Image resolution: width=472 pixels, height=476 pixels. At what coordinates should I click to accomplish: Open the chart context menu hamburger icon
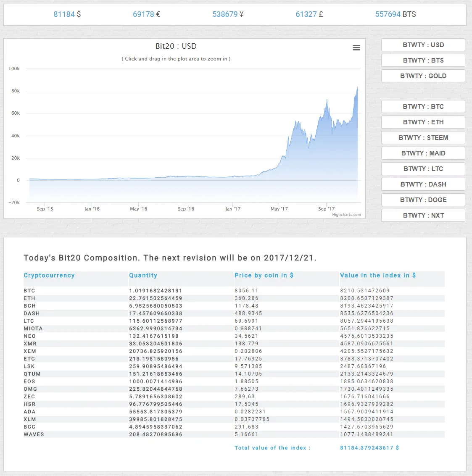(x=356, y=47)
